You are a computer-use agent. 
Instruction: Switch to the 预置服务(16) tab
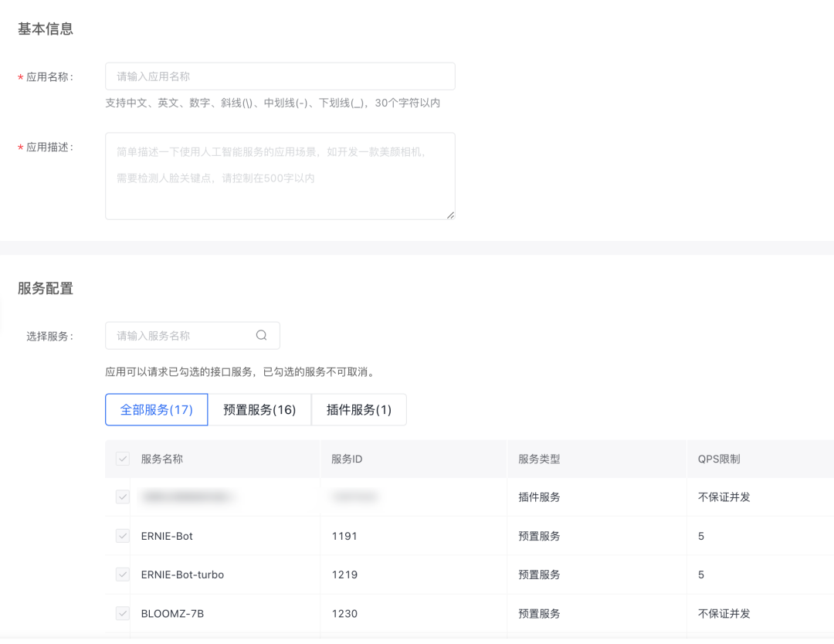259,409
